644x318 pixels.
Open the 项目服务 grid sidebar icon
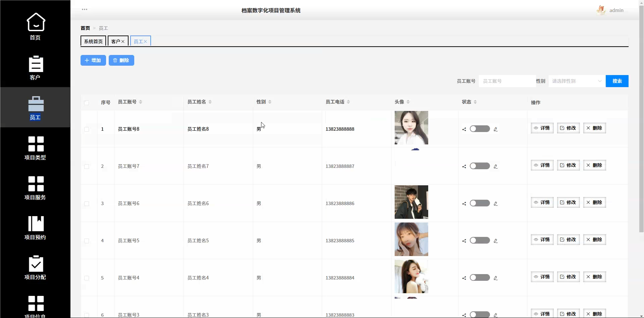coord(36,184)
